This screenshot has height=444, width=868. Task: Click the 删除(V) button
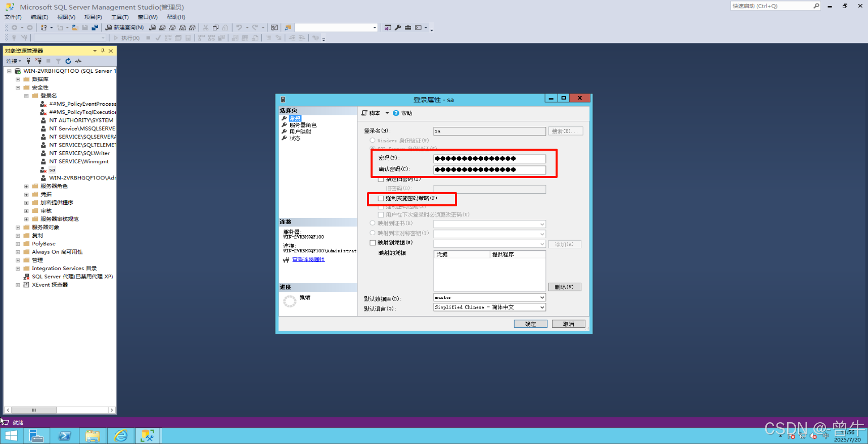pos(564,287)
